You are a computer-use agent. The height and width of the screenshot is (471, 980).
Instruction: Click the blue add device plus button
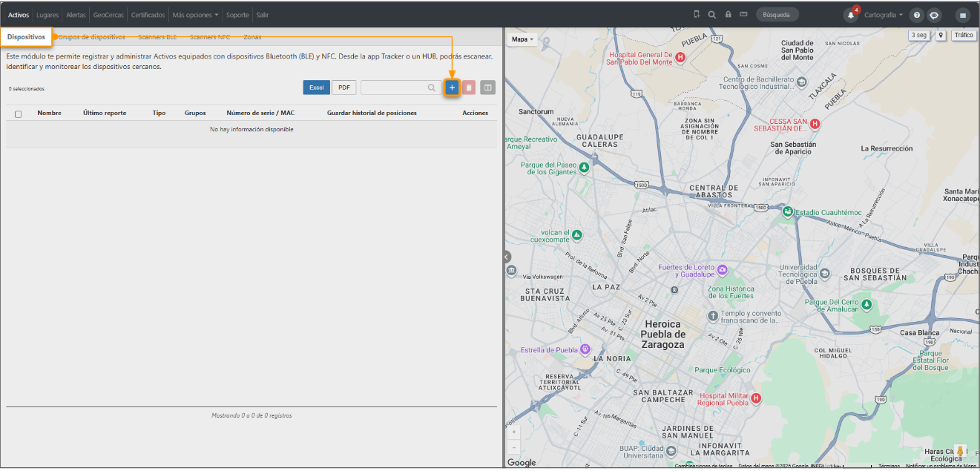[452, 88]
